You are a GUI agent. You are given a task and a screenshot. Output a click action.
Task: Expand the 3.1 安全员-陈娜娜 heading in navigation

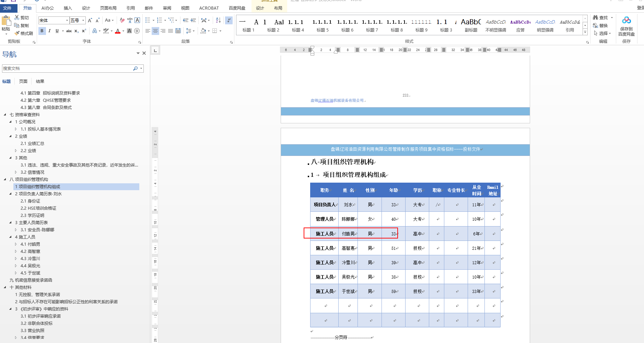click(x=16, y=230)
